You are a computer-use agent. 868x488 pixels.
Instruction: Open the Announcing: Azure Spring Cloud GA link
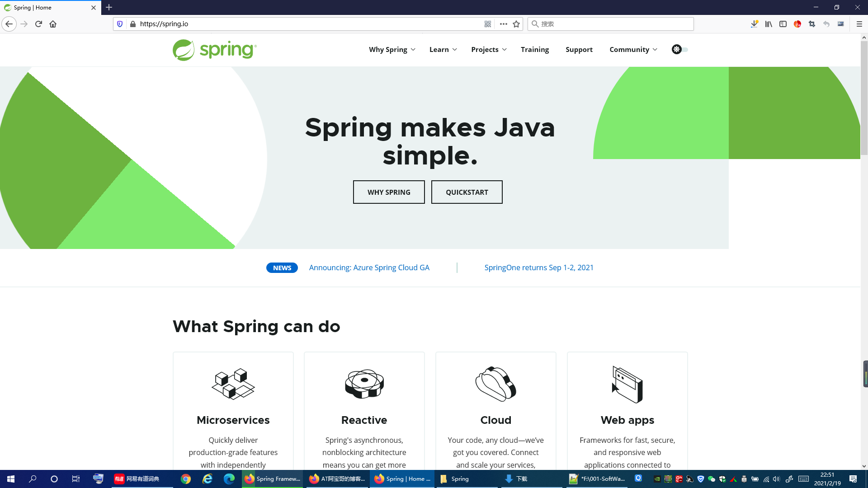pyautogui.click(x=369, y=267)
